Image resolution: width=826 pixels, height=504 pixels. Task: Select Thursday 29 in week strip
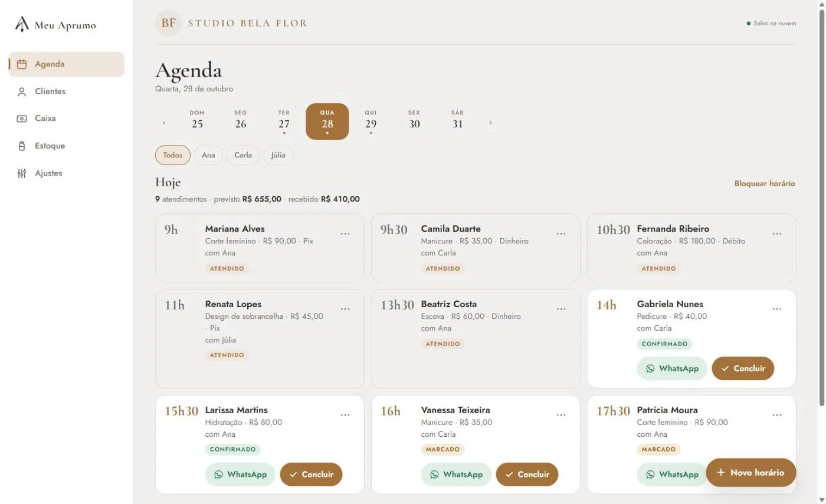pyautogui.click(x=371, y=121)
